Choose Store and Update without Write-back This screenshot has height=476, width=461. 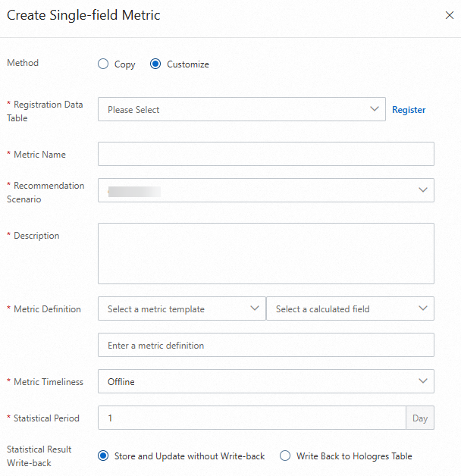(x=103, y=456)
